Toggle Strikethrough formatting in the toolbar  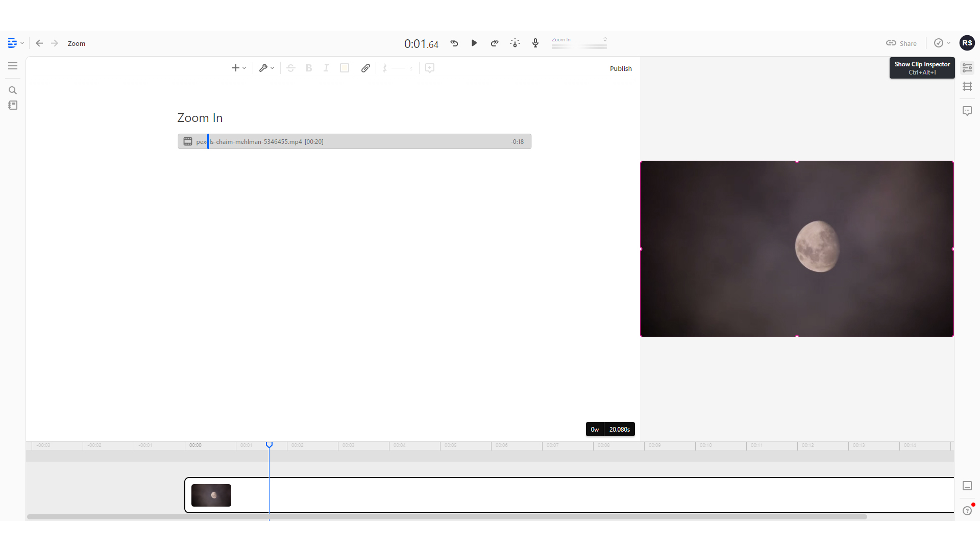(x=290, y=68)
